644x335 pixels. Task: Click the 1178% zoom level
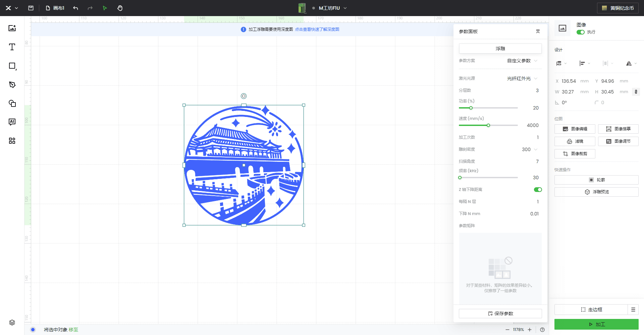pyautogui.click(x=518, y=330)
